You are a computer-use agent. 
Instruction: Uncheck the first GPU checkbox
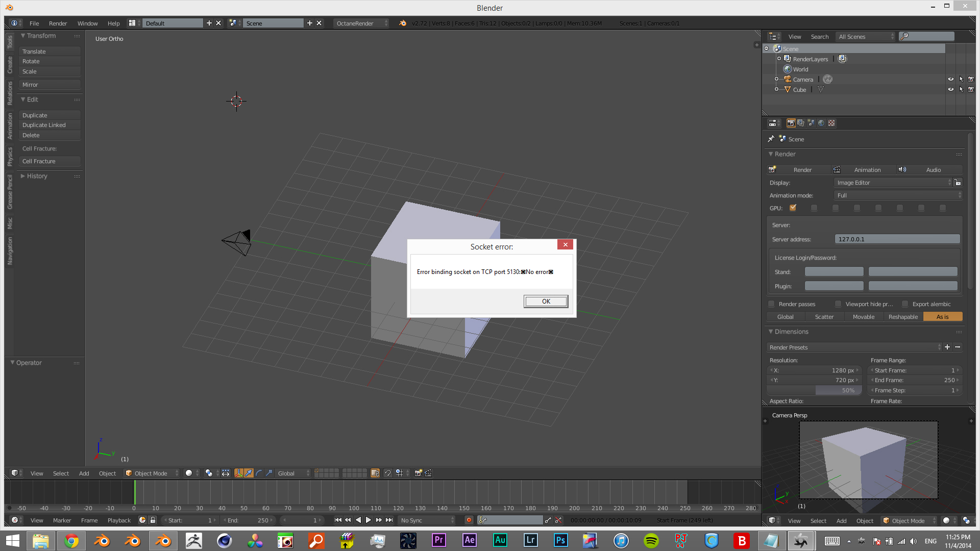click(x=793, y=208)
